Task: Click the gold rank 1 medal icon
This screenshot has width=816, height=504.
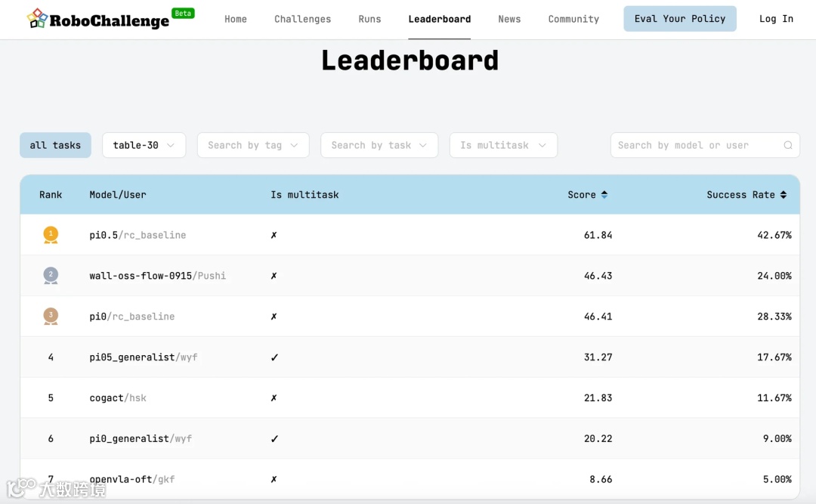Action: pos(51,235)
